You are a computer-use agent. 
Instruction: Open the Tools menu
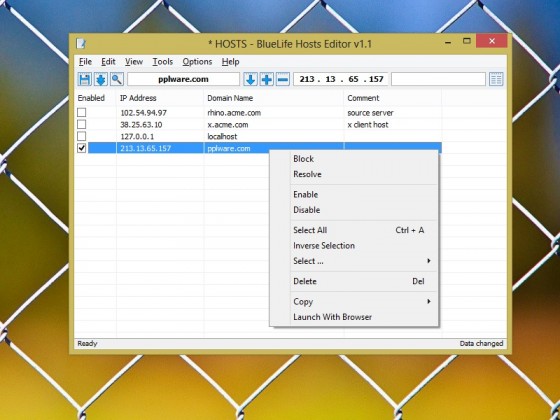point(162,62)
